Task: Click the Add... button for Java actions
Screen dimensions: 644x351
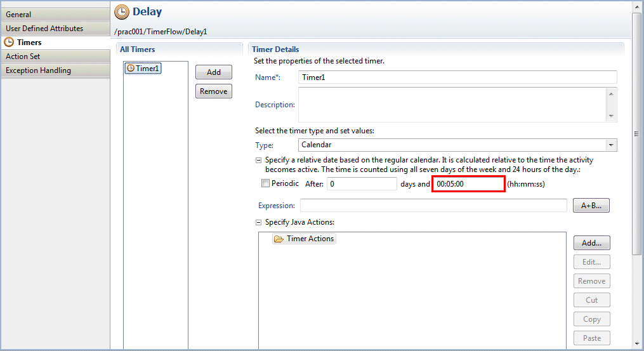Action: click(x=591, y=243)
